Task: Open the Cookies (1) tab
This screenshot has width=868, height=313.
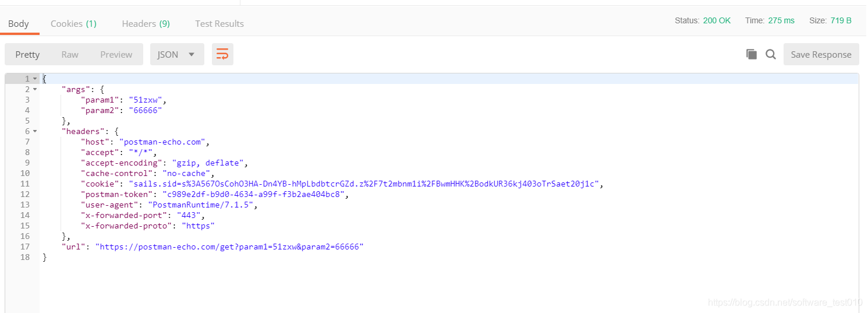Action: point(73,23)
